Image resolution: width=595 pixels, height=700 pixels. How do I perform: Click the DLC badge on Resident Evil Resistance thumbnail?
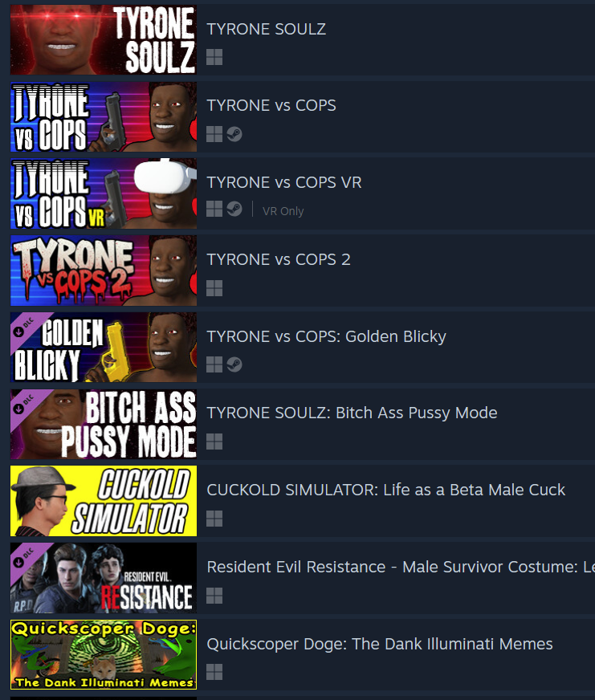click(25, 558)
